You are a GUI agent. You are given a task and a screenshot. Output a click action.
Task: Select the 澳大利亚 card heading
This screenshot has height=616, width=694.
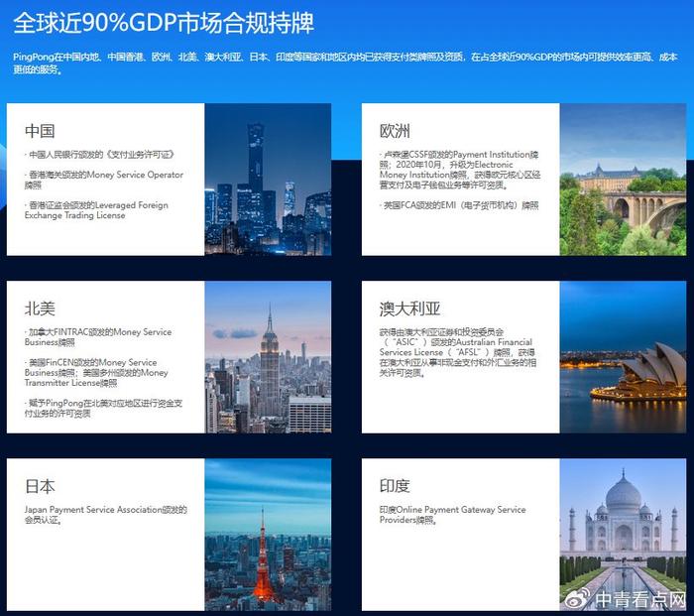click(409, 308)
